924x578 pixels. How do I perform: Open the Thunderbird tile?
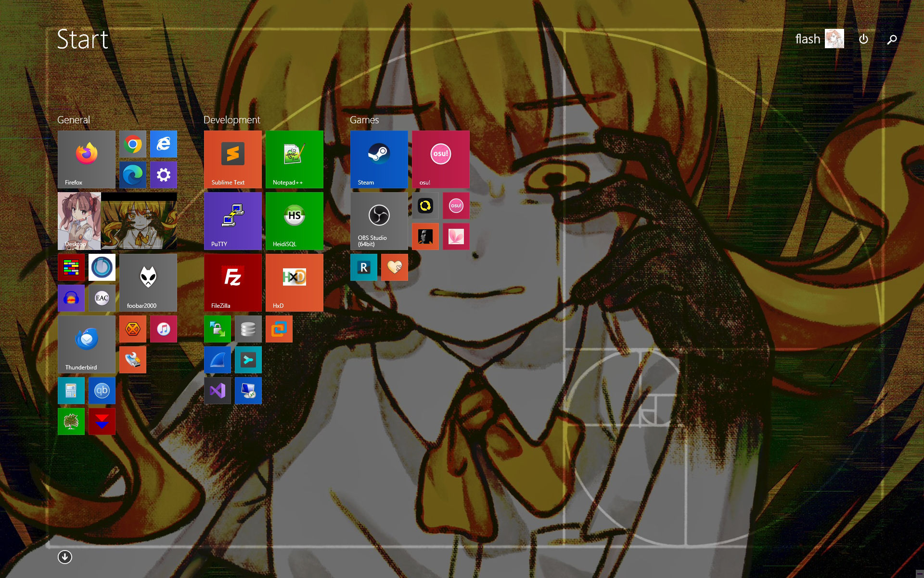click(x=87, y=344)
